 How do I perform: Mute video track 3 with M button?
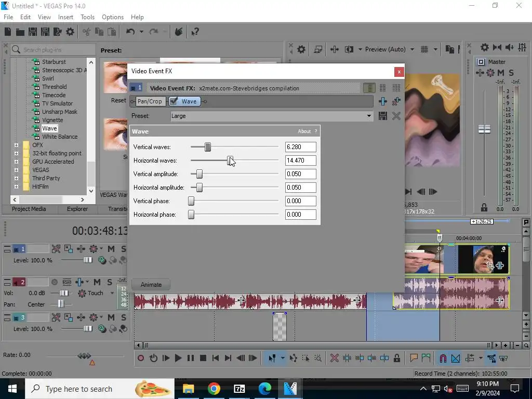pos(111,317)
